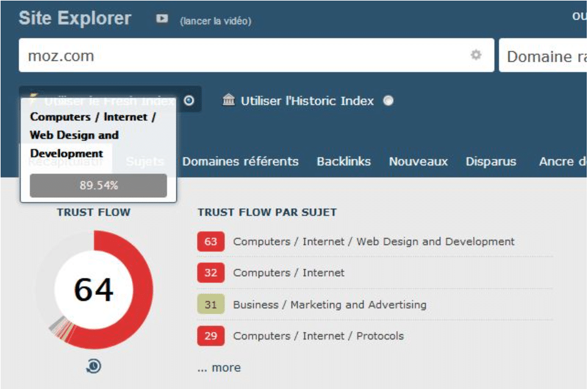
Task: Click the Trust Flow donut chart value 64
Action: (x=94, y=289)
